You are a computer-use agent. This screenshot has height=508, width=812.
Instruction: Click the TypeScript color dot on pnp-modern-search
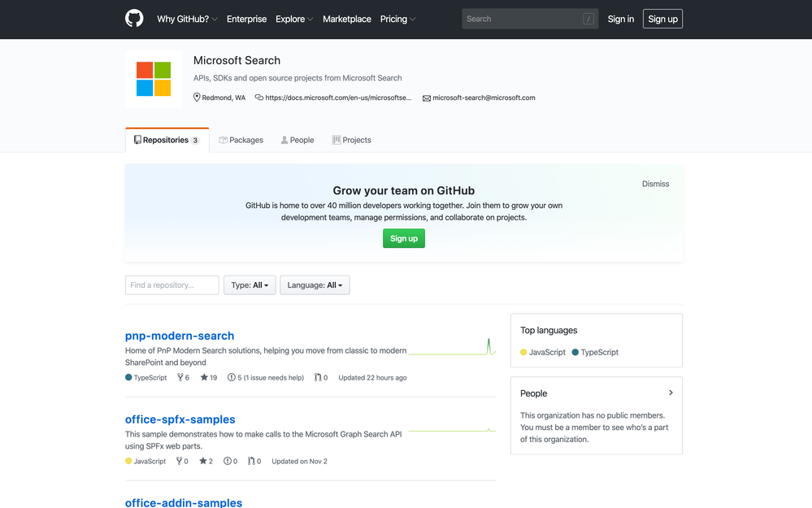point(128,377)
